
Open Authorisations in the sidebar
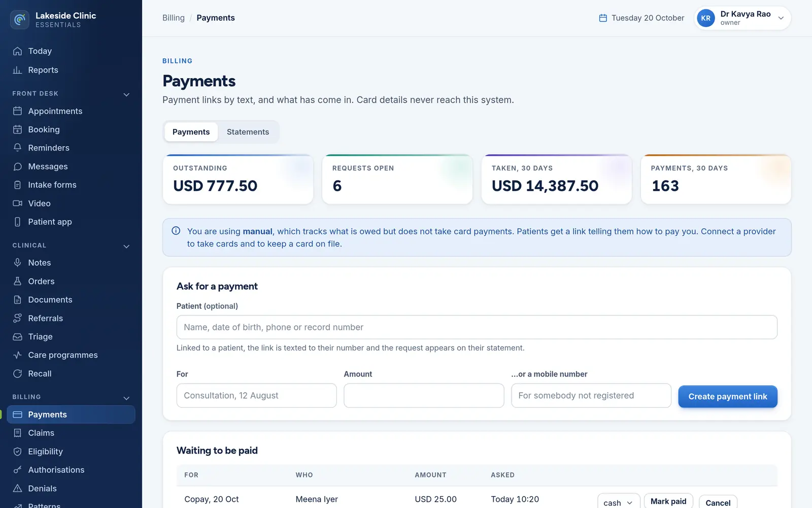71,470
